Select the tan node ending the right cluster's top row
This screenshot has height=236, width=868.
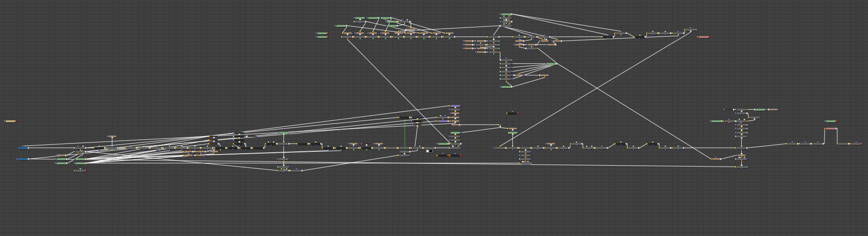(772, 110)
